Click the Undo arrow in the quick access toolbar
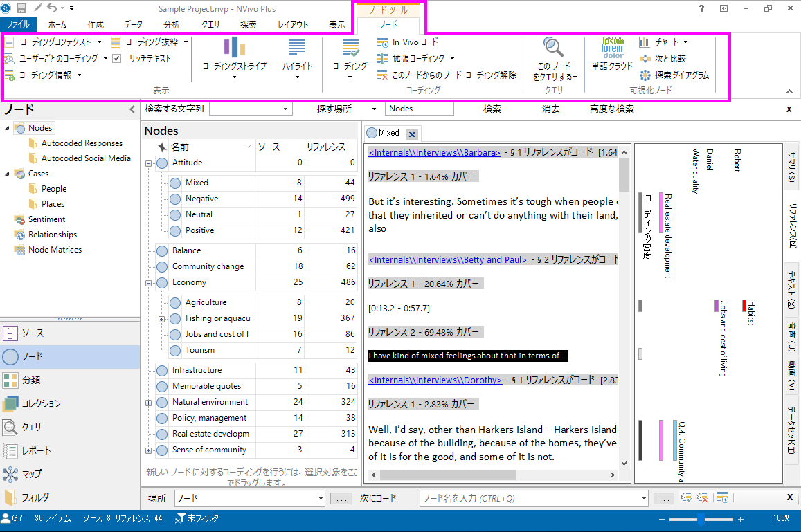 (x=52, y=8)
